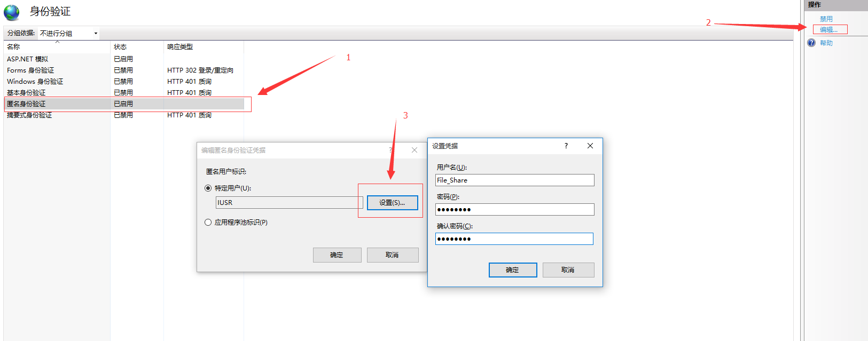Click 编辑... in the actions pane
The width and height of the screenshot is (868, 341).
coord(829,30)
